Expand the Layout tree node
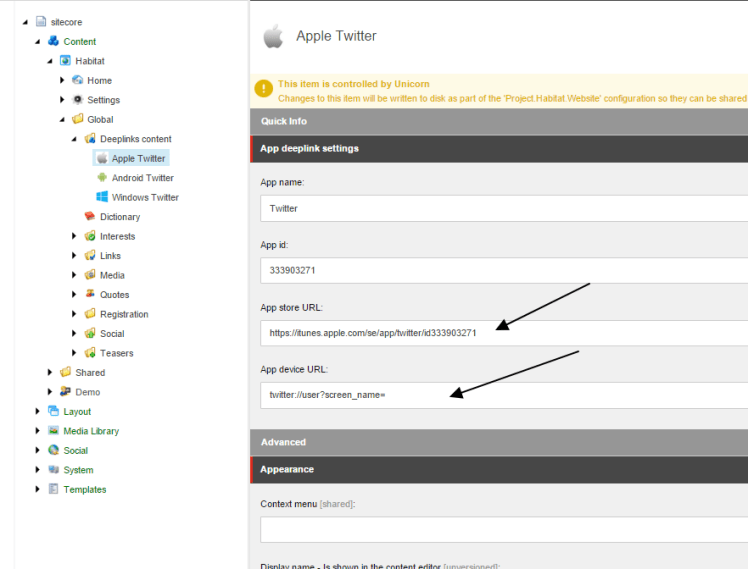This screenshot has height=569, width=748. pos(38,411)
